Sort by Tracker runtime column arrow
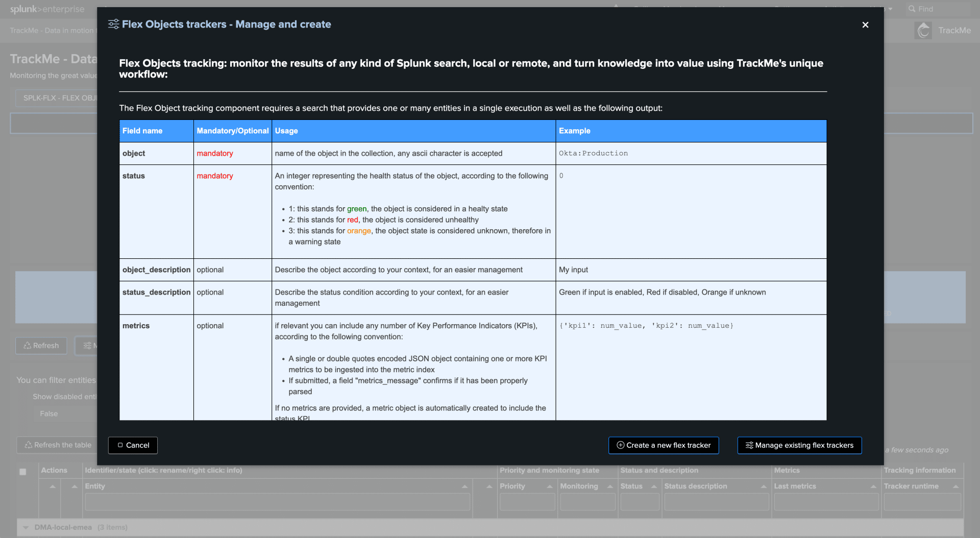 (x=955, y=486)
